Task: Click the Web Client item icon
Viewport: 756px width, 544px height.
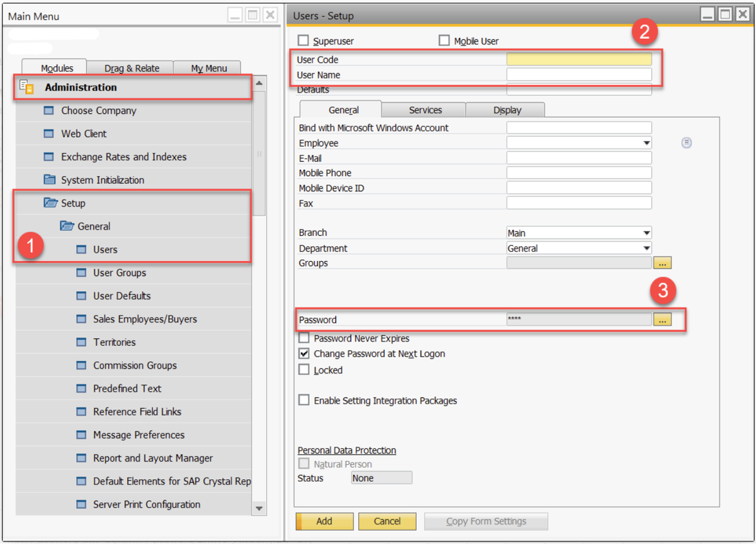Action: pos(49,134)
